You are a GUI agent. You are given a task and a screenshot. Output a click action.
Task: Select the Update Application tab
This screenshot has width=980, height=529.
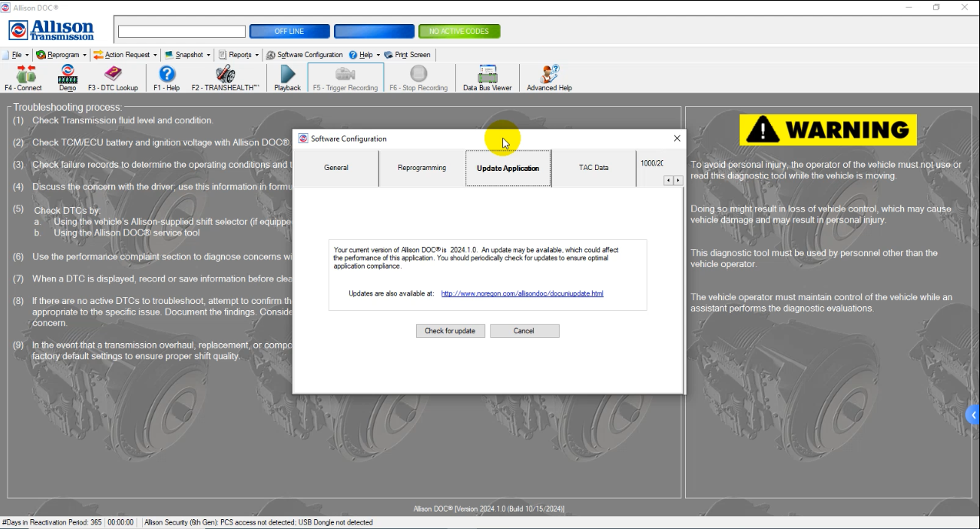(x=508, y=168)
